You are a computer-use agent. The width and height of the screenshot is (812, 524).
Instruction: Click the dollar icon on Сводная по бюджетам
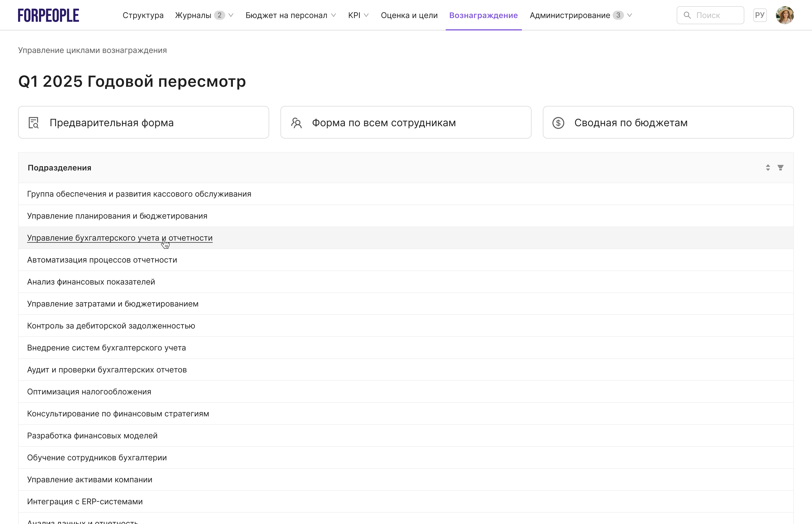pyautogui.click(x=558, y=123)
